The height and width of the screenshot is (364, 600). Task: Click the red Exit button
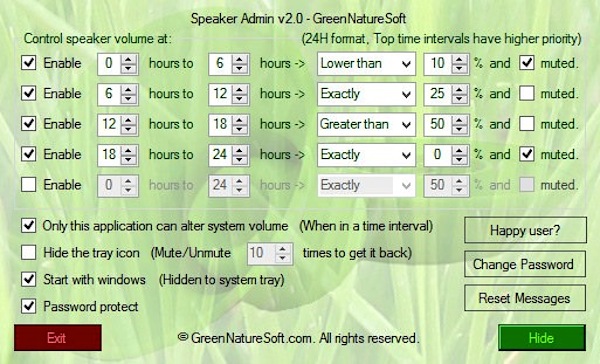click(58, 338)
